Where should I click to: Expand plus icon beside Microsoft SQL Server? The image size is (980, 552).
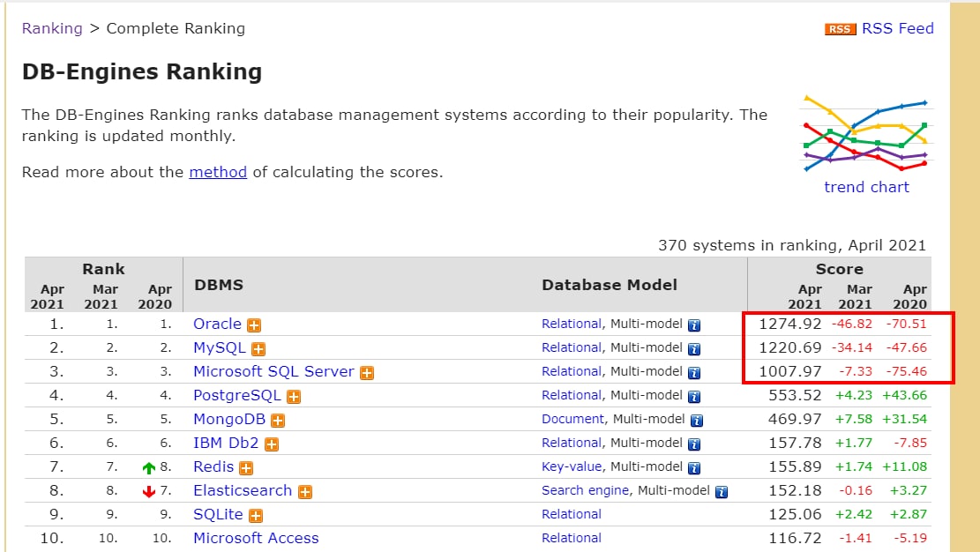[367, 373]
